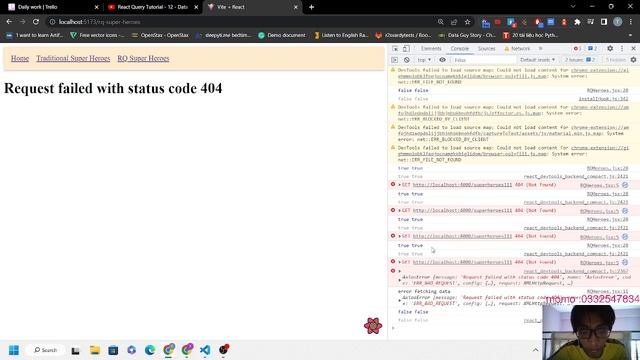
Task: Open the Chrome extensions puzzle icon
Action: pos(577,22)
